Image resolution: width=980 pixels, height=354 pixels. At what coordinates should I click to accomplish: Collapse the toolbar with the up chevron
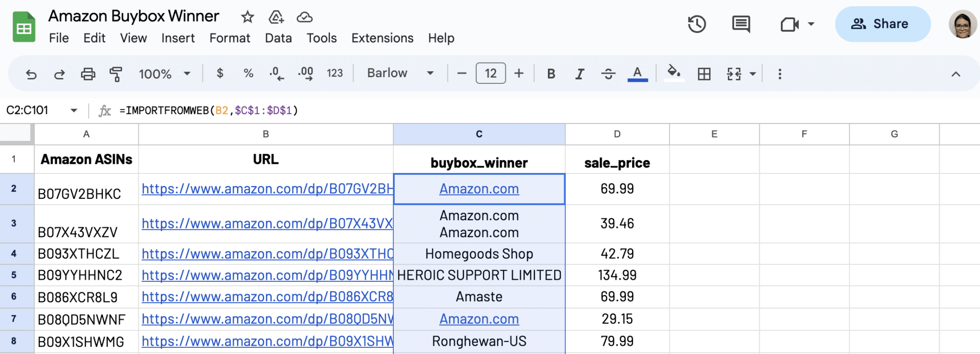pyautogui.click(x=956, y=74)
